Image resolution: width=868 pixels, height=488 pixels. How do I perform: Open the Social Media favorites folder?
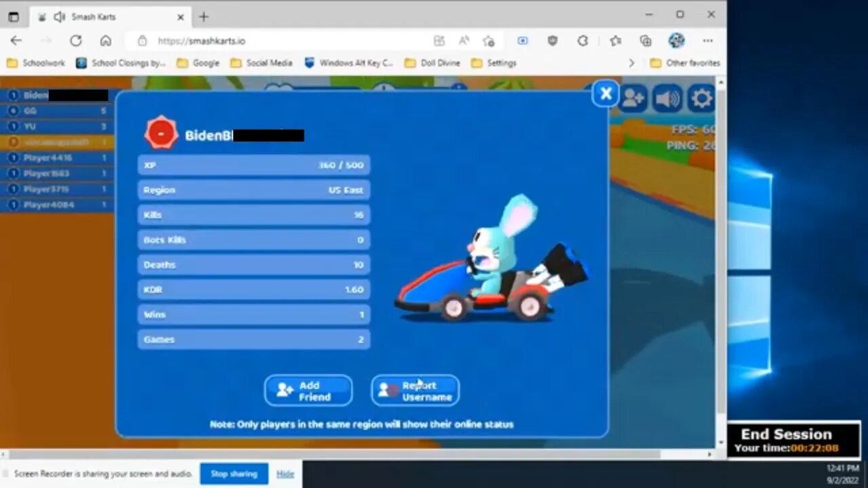pyautogui.click(x=261, y=63)
